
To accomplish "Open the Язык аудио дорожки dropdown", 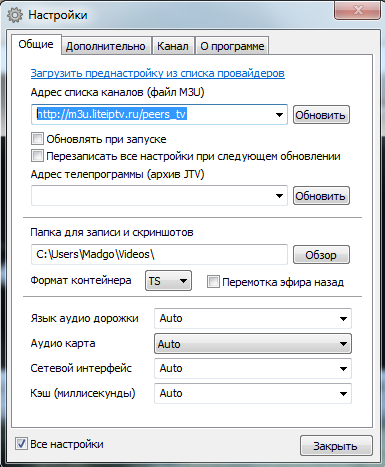I will click(x=253, y=318).
